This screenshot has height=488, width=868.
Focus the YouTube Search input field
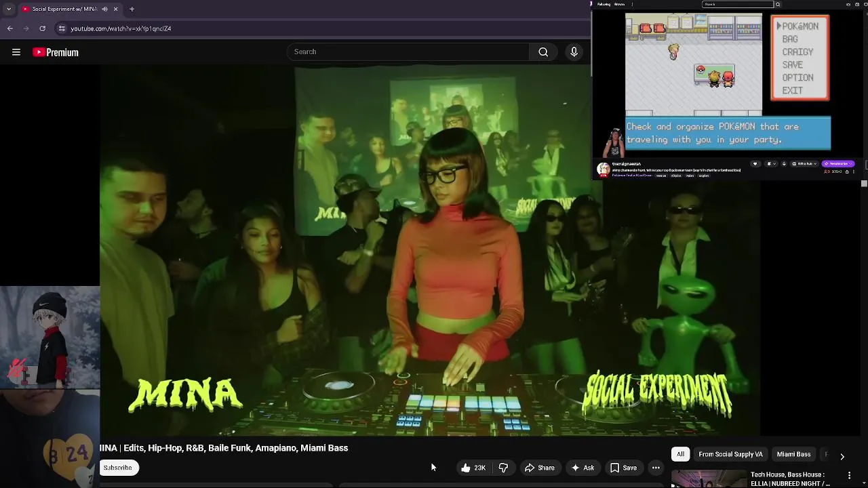click(408, 52)
